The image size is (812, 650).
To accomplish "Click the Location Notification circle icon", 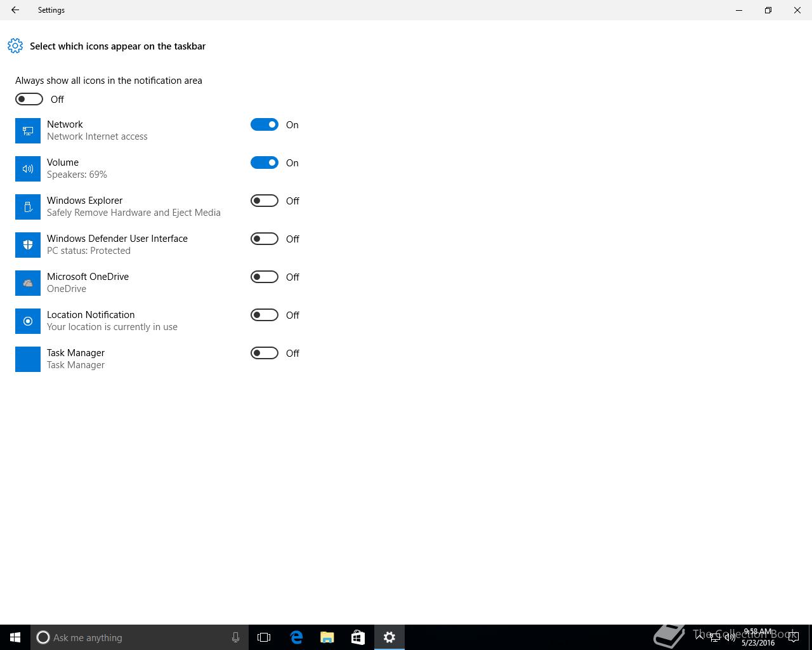I will pos(28,321).
